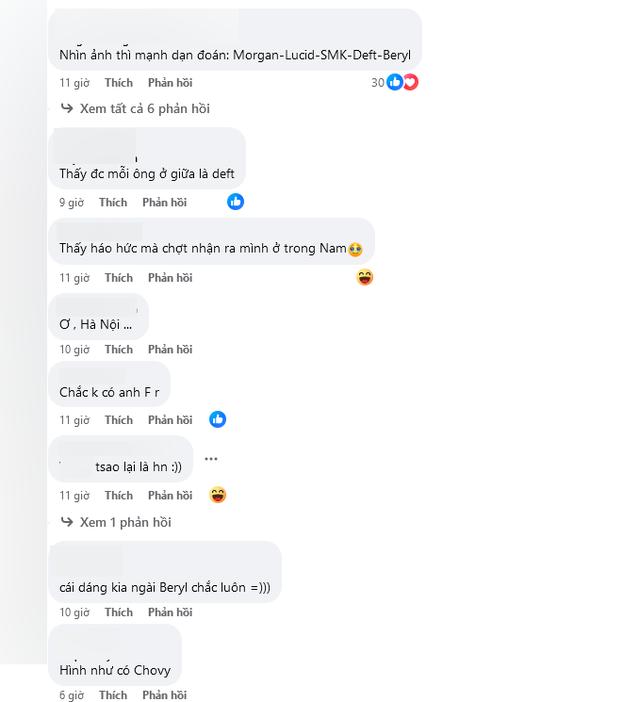Click the haha reaction on the 'trong Nam' comment

pos(365,277)
